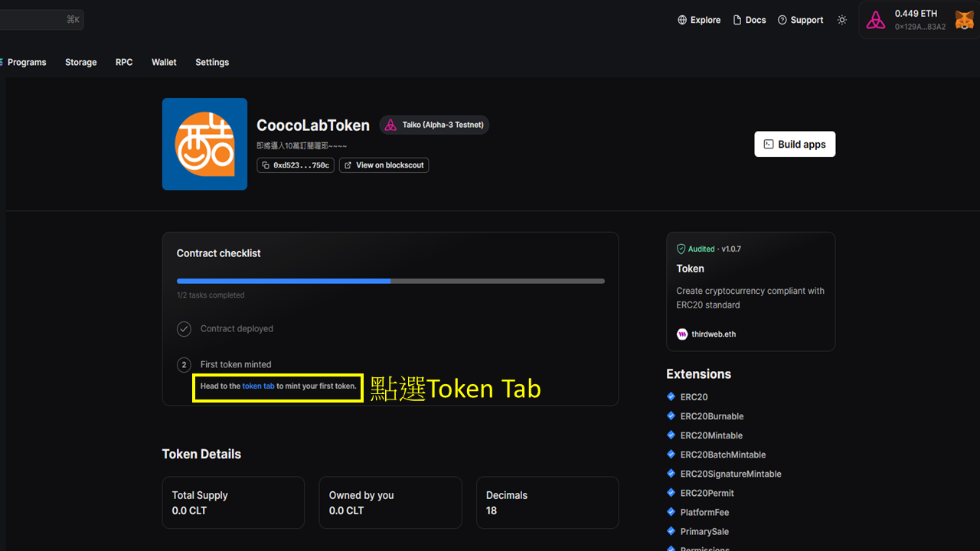Go to Explore in the top bar

tap(699, 20)
